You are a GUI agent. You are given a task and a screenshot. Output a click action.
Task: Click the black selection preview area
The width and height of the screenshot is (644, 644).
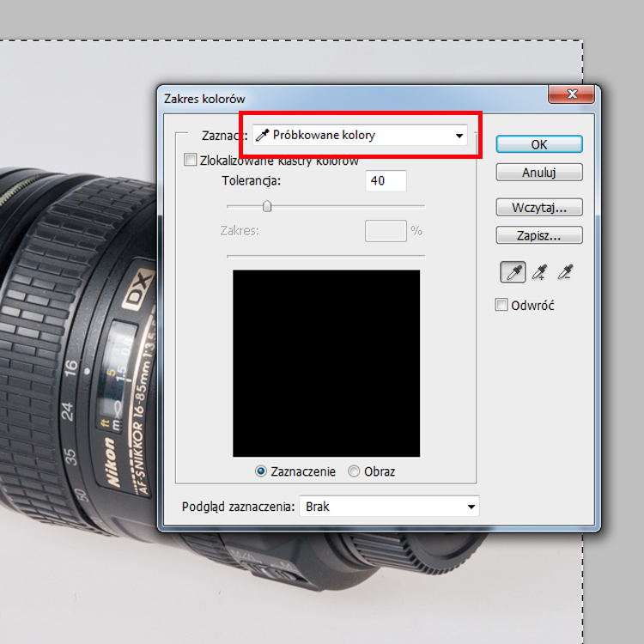[326, 363]
